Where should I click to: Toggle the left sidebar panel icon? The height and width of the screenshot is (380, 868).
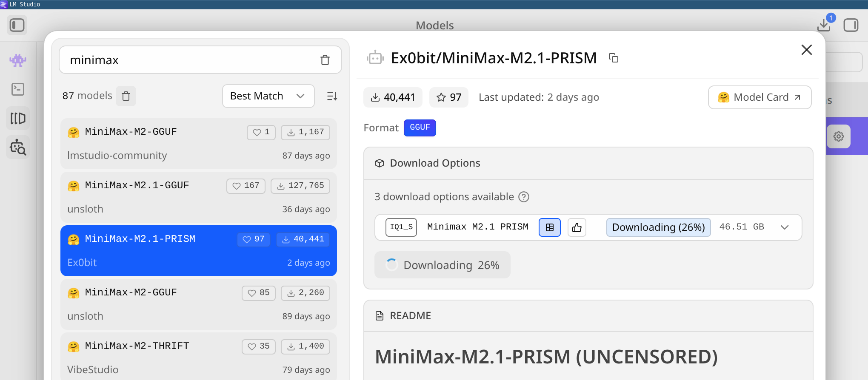pos(17,25)
